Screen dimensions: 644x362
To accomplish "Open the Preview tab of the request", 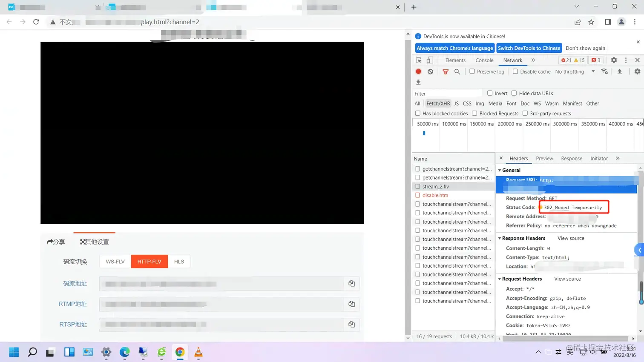I will [544, 159].
